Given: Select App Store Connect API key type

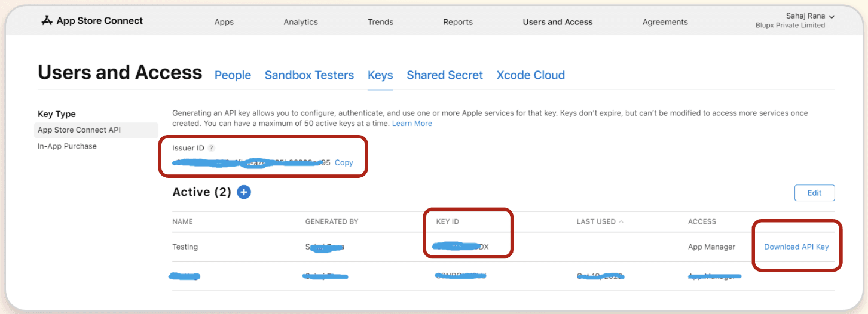Looking at the screenshot, I should tap(96, 130).
